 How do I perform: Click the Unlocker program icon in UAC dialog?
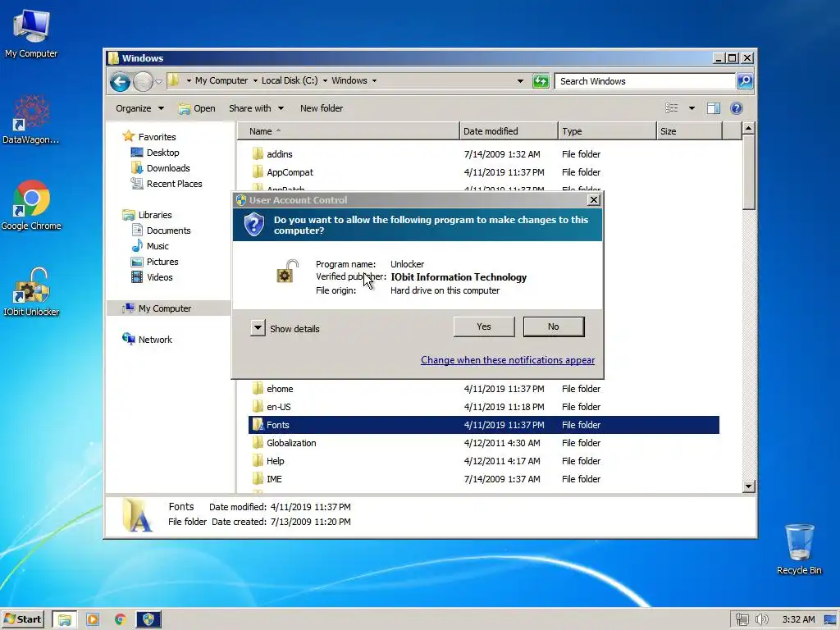[x=288, y=272]
